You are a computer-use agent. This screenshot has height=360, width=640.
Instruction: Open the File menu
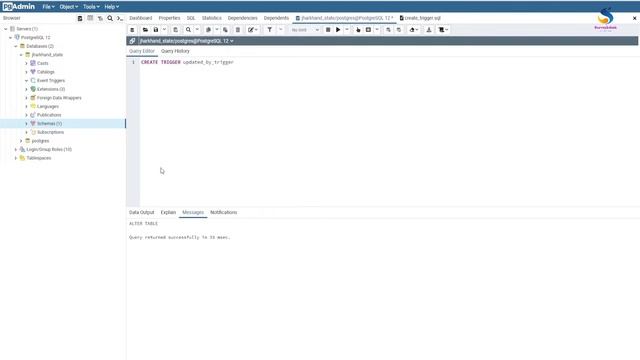pos(49,7)
